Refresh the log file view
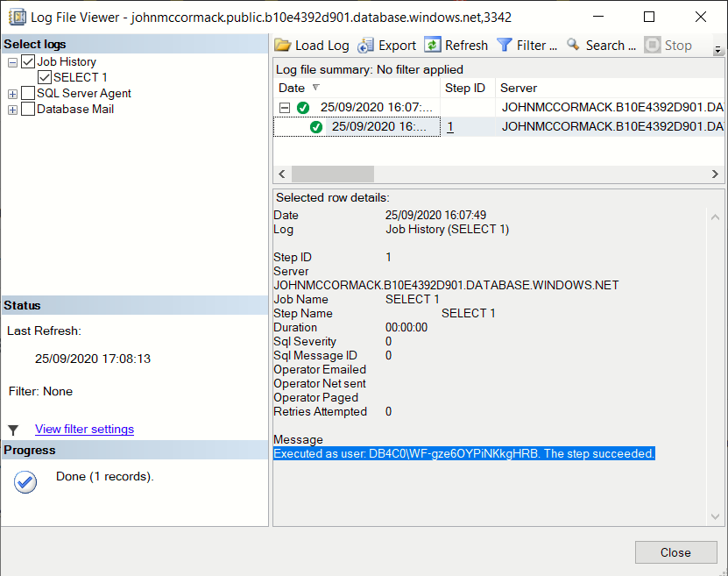 click(434, 45)
